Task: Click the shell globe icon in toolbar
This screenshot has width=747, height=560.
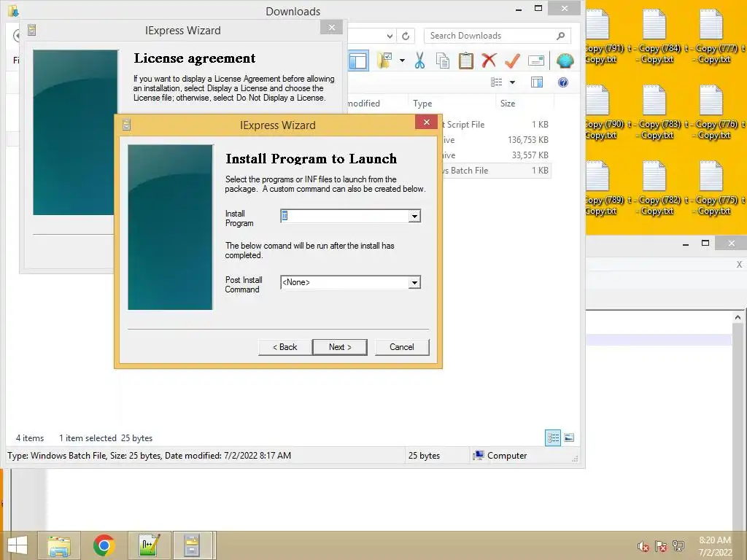Action: 565,61
